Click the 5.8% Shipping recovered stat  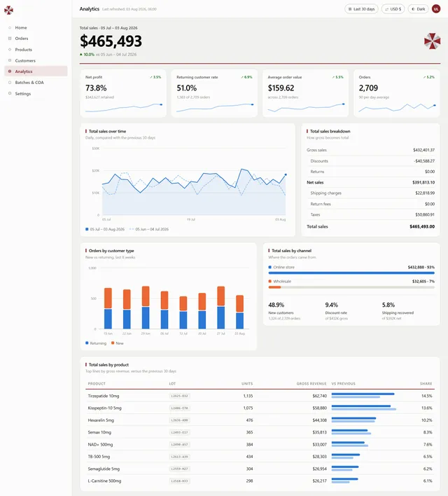point(398,311)
